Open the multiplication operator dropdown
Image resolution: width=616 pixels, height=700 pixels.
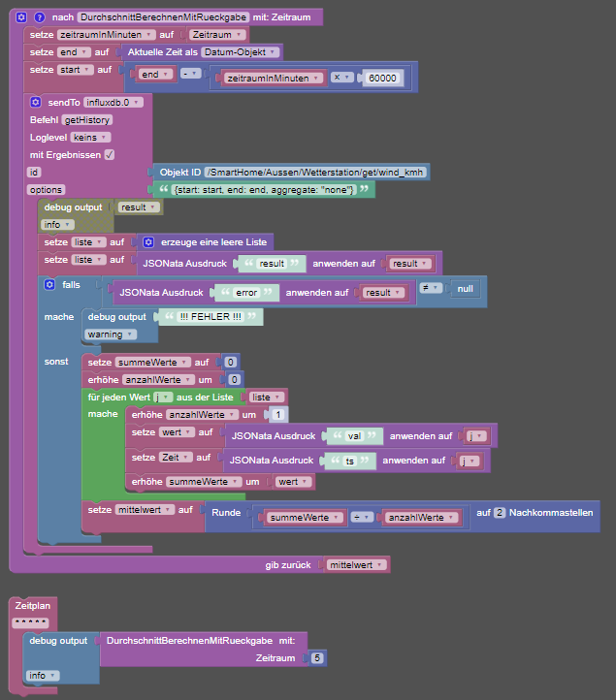(342, 78)
